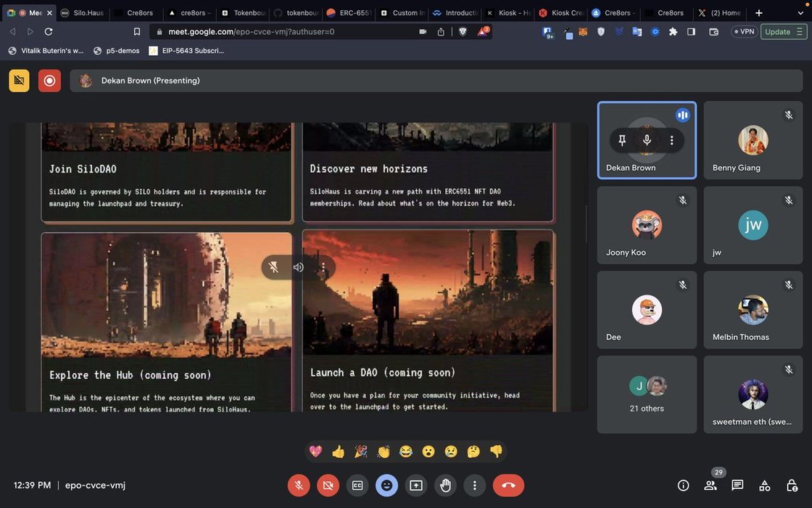
Task: Toggle closed captions
Action: pyautogui.click(x=357, y=486)
